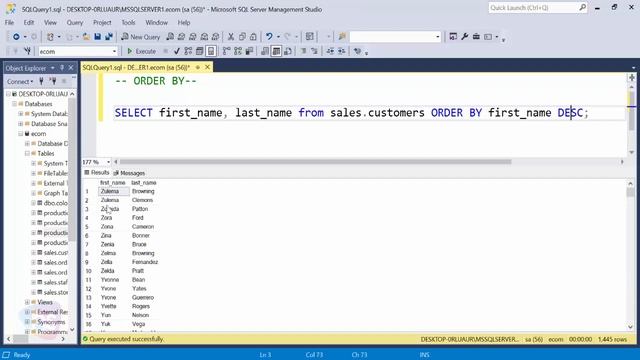Viewport: 640px width, 360px height.
Task: Open the empty Find combo box dropdown
Action: click(438, 37)
